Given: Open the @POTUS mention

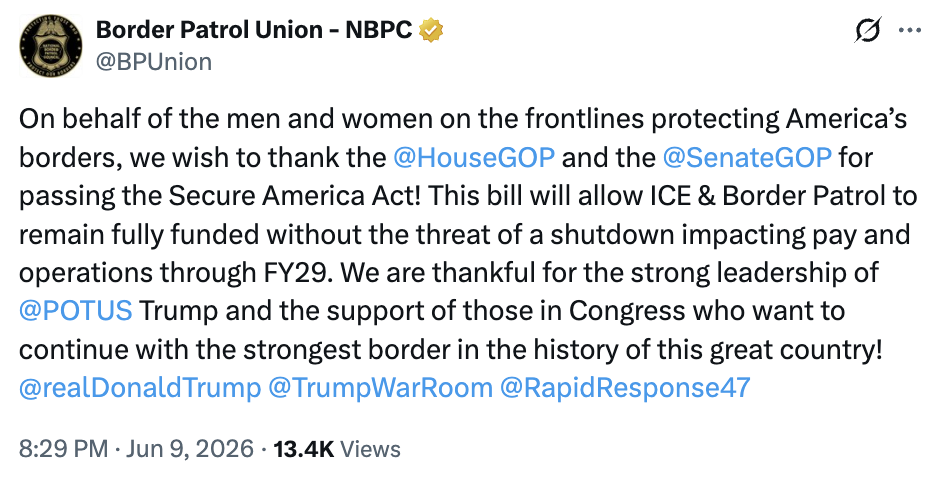Looking at the screenshot, I should click(x=76, y=311).
